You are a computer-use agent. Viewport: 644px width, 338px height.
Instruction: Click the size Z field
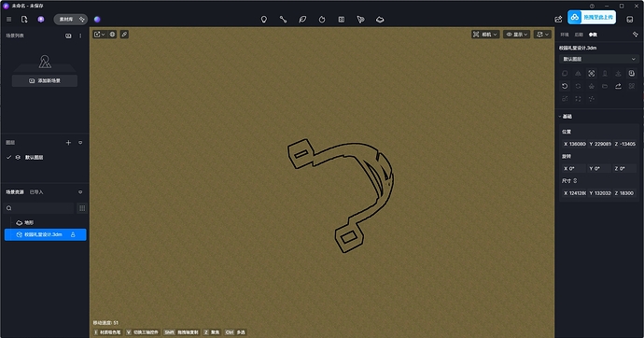point(624,193)
